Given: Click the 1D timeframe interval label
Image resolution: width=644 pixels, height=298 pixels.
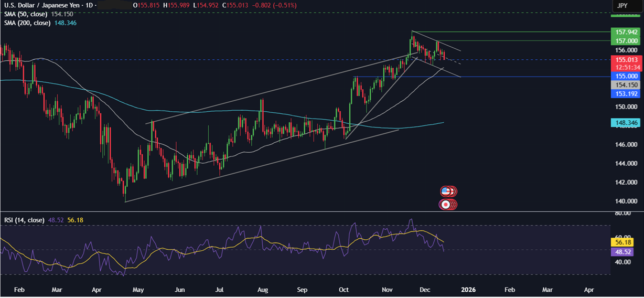Looking at the screenshot, I should coord(88,5).
